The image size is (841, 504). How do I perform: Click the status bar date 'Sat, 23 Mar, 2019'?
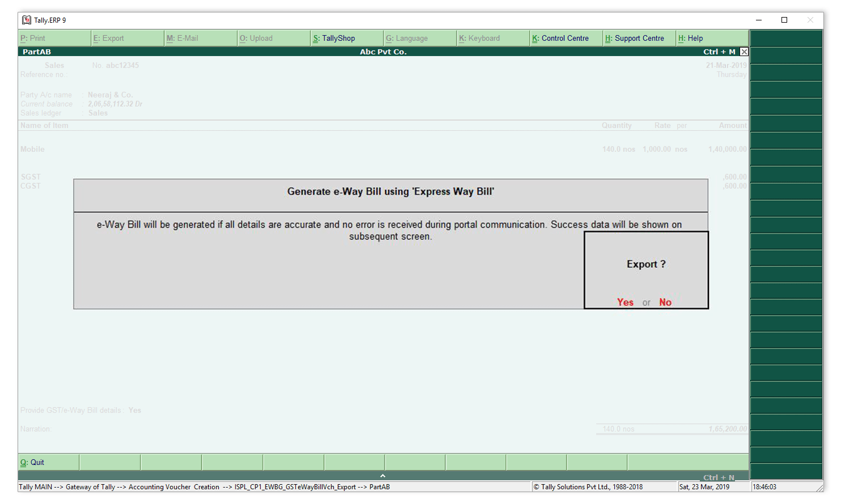[x=704, y=486]
